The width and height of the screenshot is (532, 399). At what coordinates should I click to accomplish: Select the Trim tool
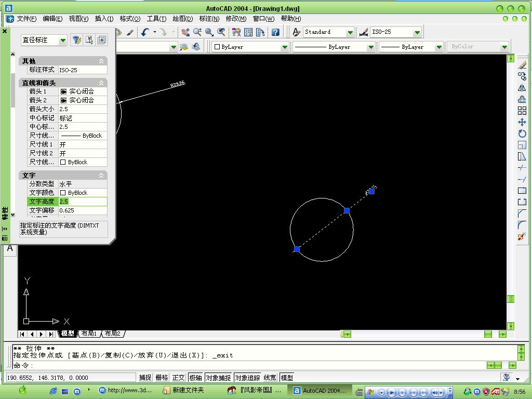point(522,168)
